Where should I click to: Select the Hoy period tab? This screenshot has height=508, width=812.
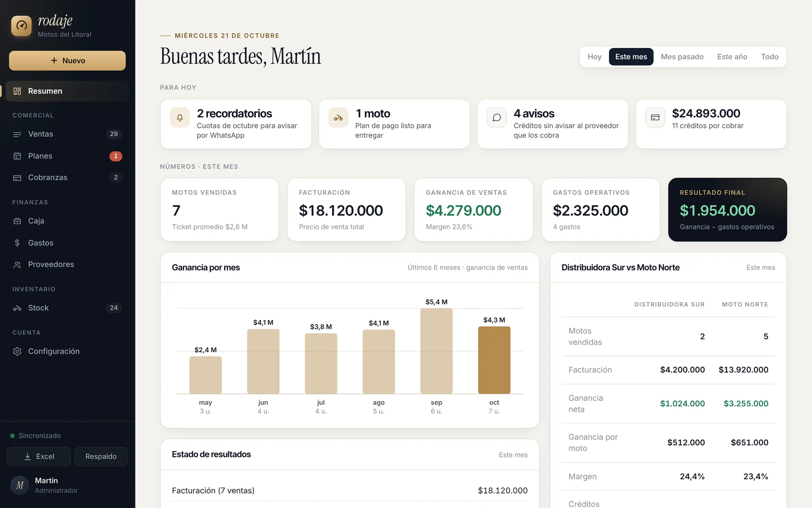(595, 57)
